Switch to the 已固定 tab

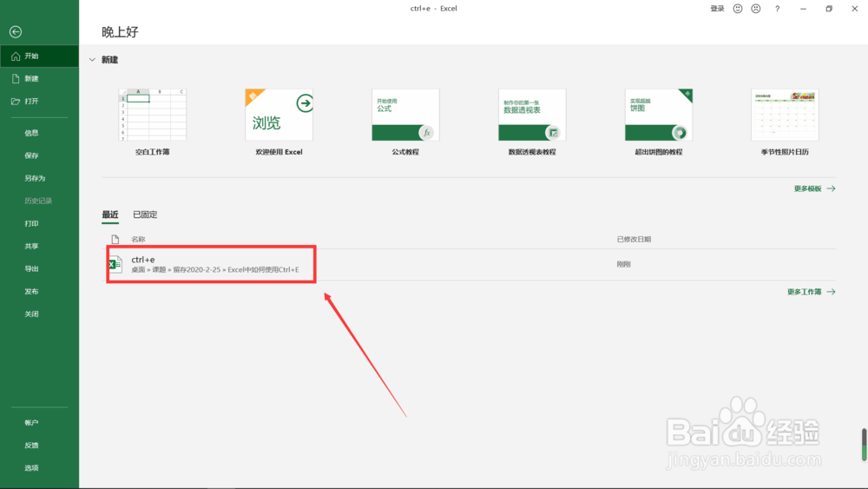pos(145,215)
